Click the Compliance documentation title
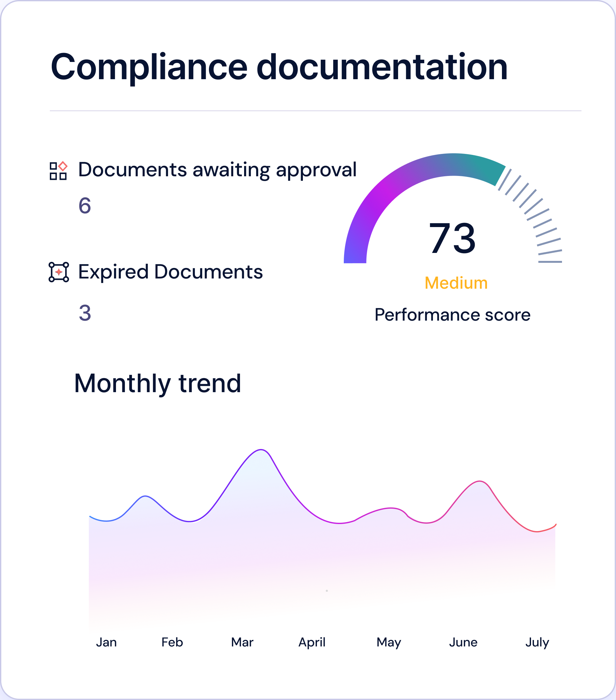Viewport: 616px width, 700px height. click(279, 67)
